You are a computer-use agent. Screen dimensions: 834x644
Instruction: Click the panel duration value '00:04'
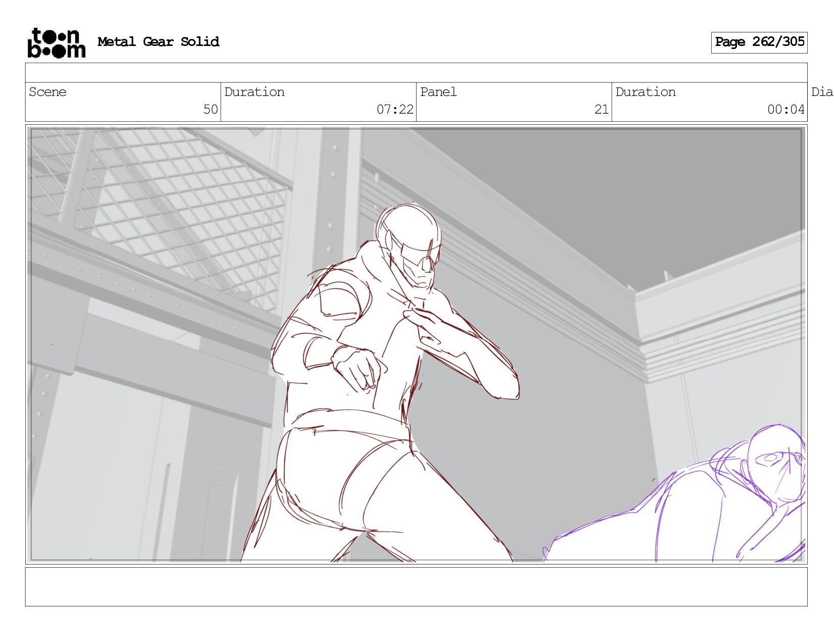click(x=785, y=109)
